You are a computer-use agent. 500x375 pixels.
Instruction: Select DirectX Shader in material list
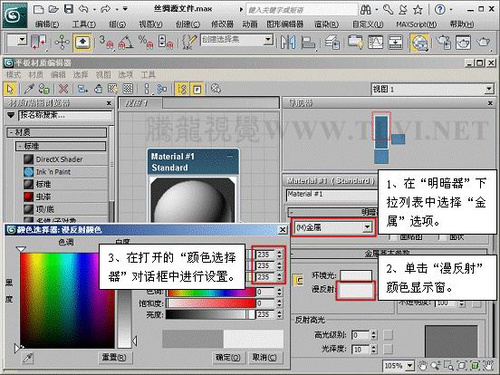point(59,159)
